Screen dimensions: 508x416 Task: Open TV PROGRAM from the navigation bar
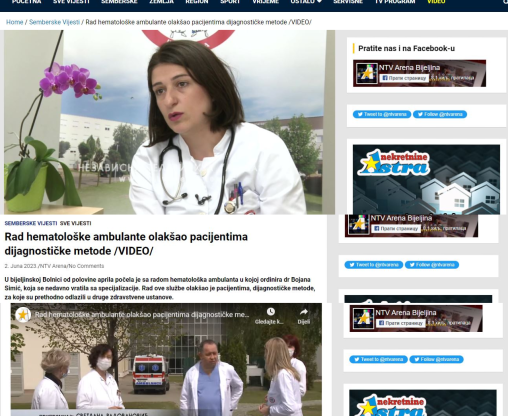(x=395, y=2)
